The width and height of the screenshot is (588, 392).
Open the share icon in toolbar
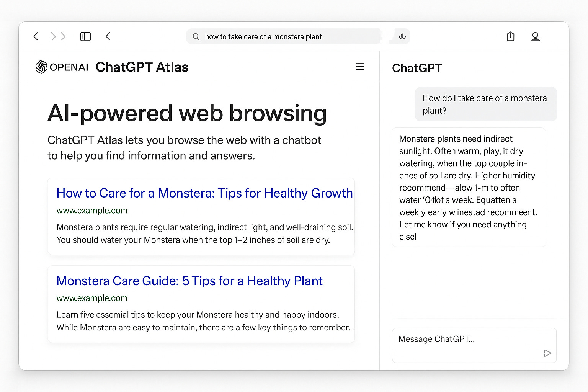[510, 36]
